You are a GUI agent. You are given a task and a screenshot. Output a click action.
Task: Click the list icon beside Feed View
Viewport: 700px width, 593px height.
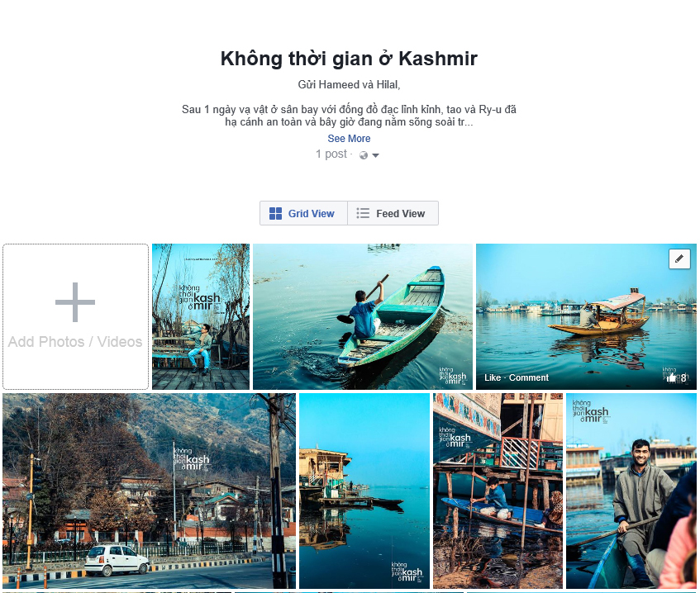click(363, 213)
